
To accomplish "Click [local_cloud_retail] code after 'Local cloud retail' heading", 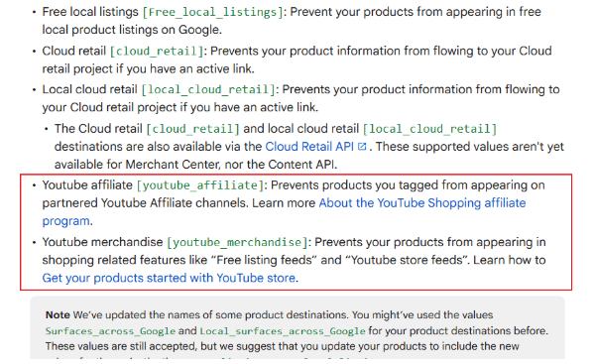I will [207, 90].
